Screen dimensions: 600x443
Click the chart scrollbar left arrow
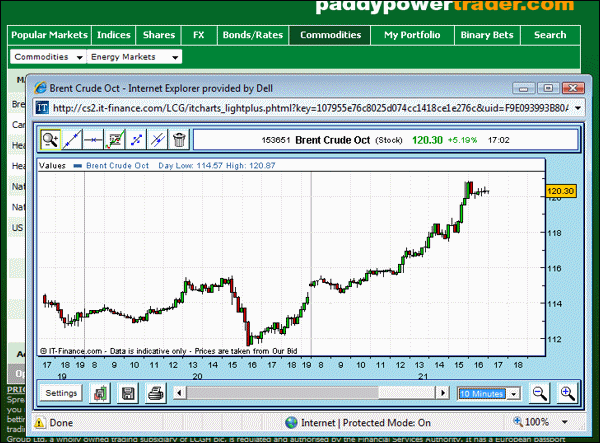tap(179, 393)
